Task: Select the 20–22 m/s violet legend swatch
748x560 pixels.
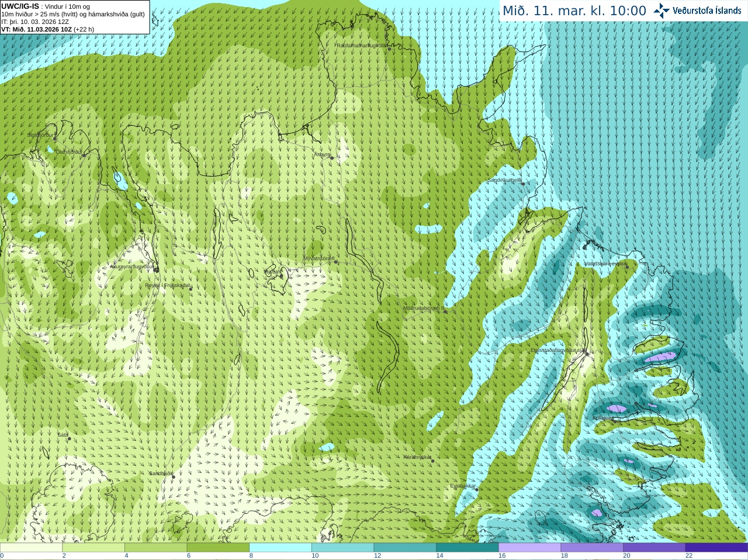Action: click(654, 548)
